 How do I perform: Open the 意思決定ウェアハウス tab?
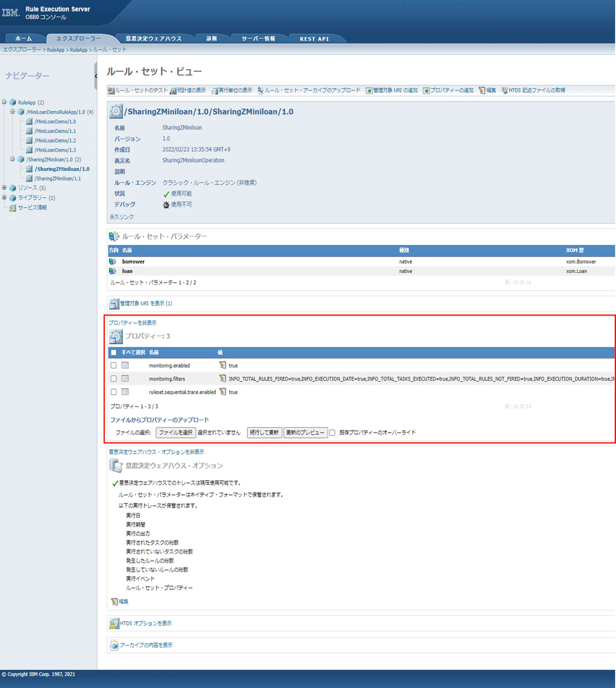[x=154, y=39]
